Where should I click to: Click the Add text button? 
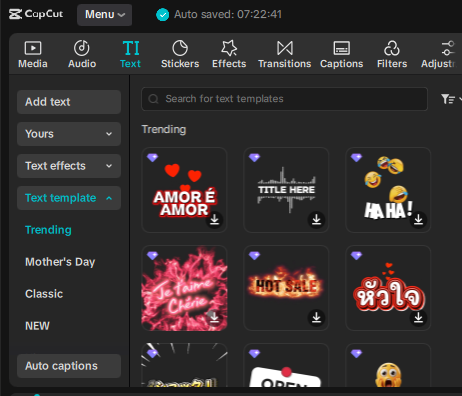pos(69,102)
